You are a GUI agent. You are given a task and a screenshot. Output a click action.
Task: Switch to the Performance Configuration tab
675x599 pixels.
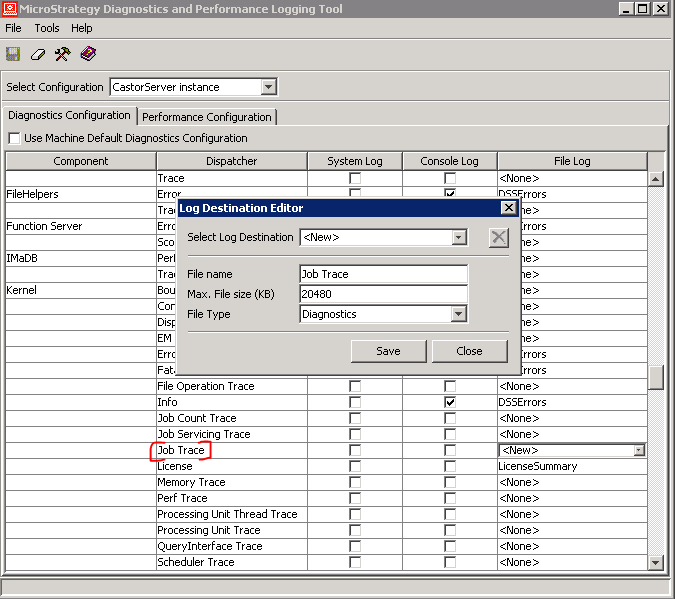point(207,117)
